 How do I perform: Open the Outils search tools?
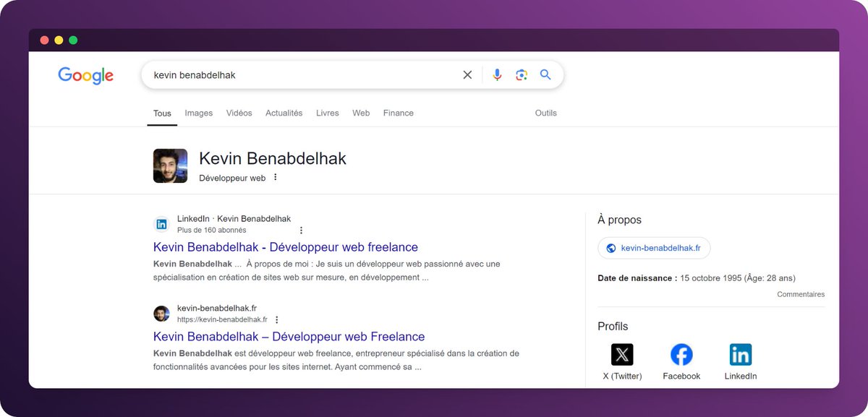(x=546, y=113)
